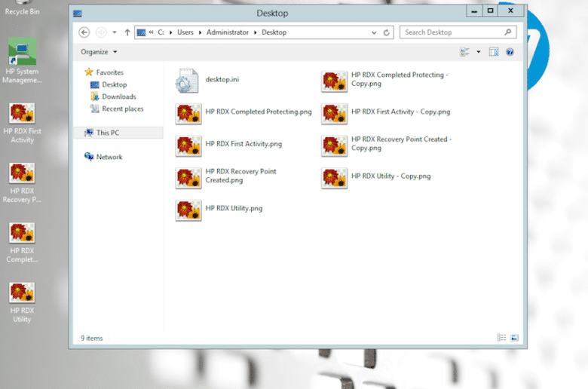Switch to details view in status bar

coord(501,338)
